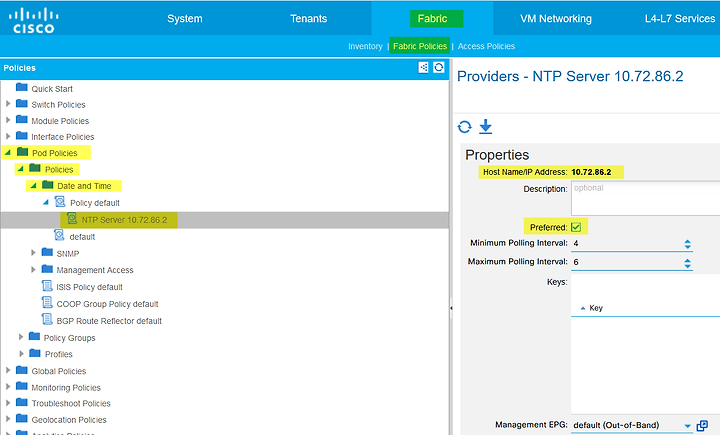Click the Minimum Polling Interval stepper

[687, 244]
